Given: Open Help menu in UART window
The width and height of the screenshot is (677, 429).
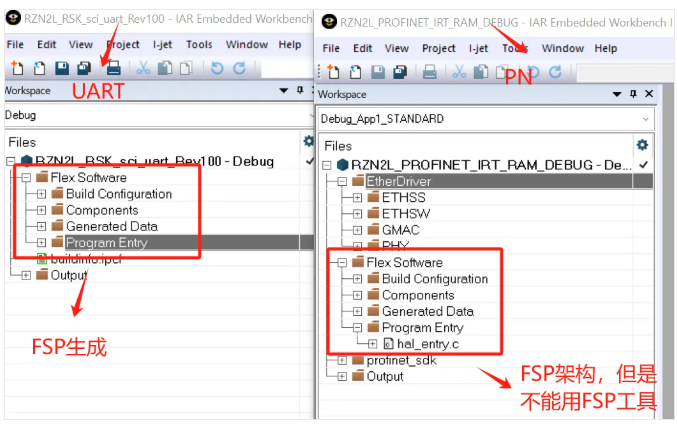Looking at the screenshot, I should pyautogui.click(x=289, y=44).
